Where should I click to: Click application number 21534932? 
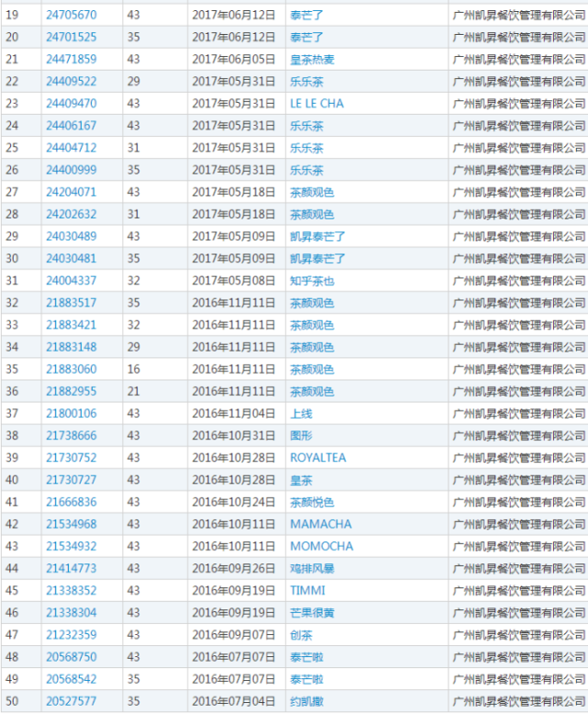pos(72,546)
